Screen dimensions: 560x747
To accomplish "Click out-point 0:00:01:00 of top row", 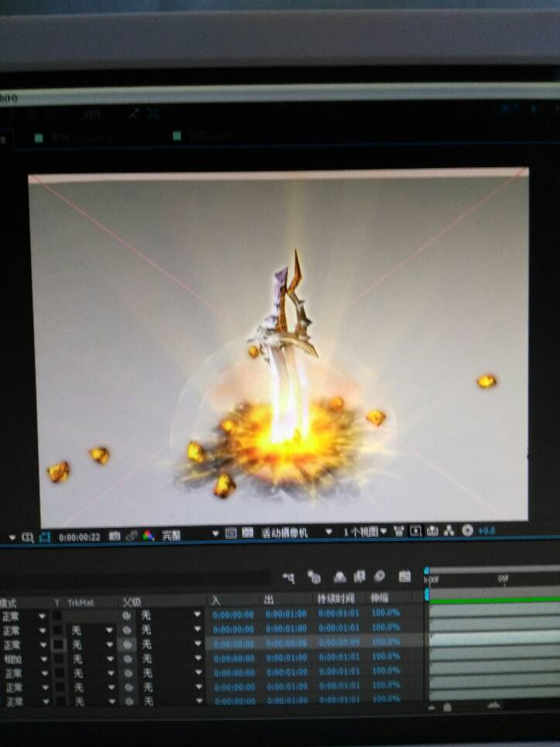I will point(285,614).
